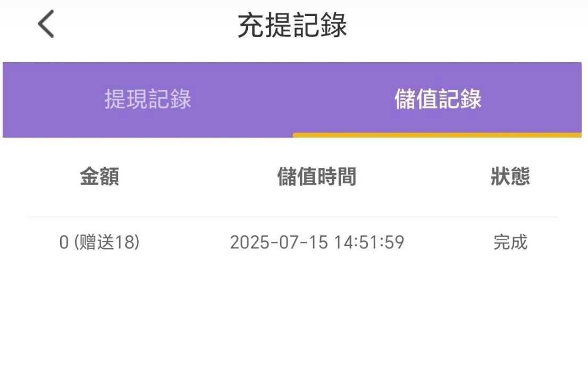This screenshot has width=588, height=380.
Task: Click the 狀態 column header
Action: click(510, 177)
